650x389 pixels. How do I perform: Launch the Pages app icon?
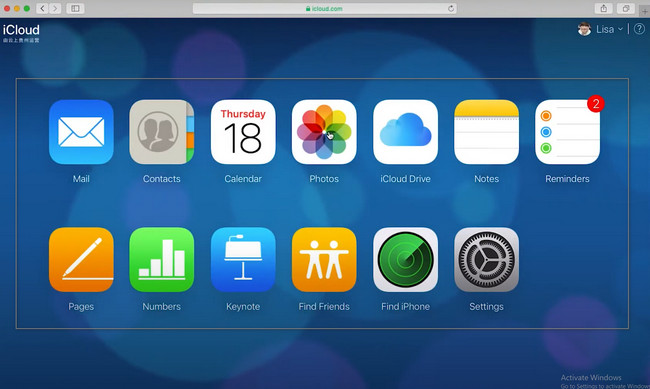tap(81, 260)
